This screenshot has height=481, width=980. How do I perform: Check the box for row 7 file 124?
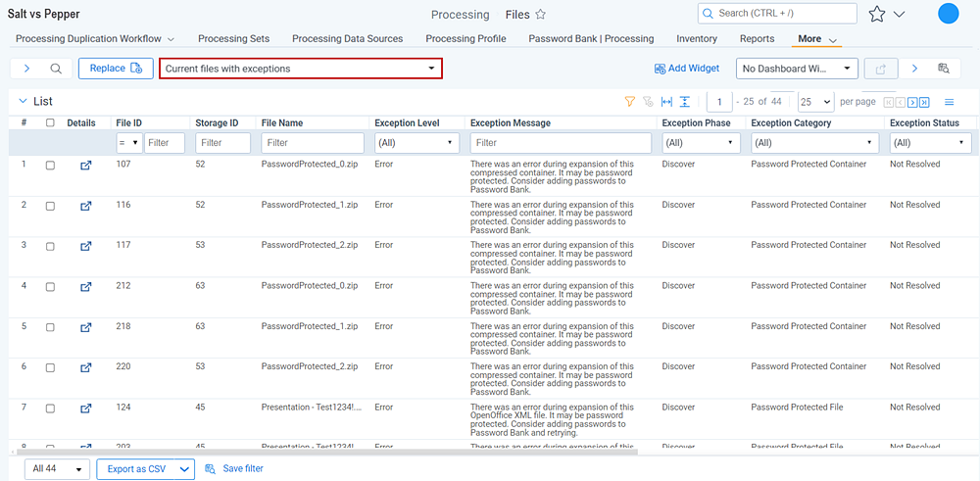tap(50, 408)
